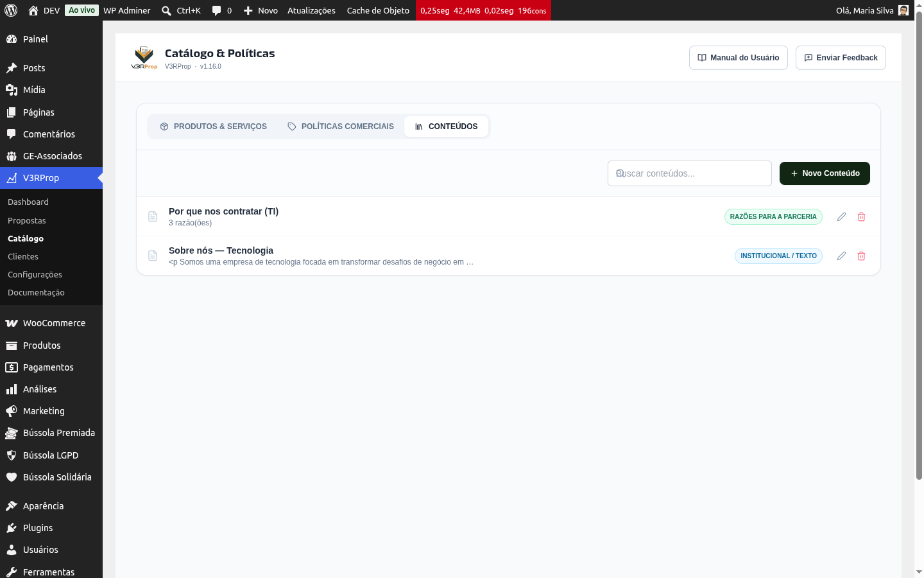Go to the Configurações submenu item
The image size is (924, 578).
[35, 274]
